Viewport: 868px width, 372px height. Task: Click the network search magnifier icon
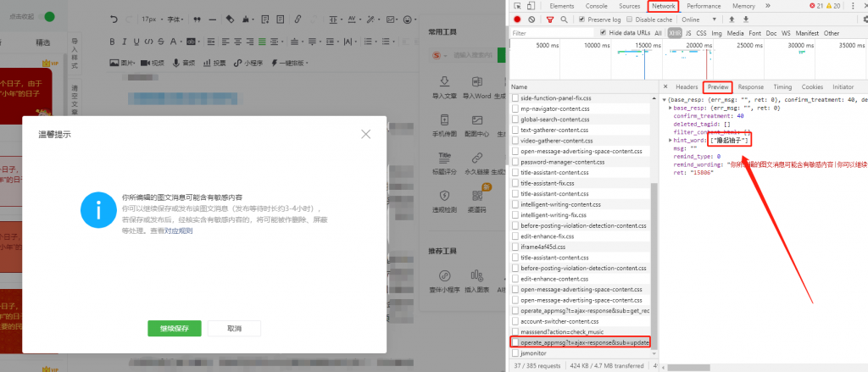(x=564, y=19)
